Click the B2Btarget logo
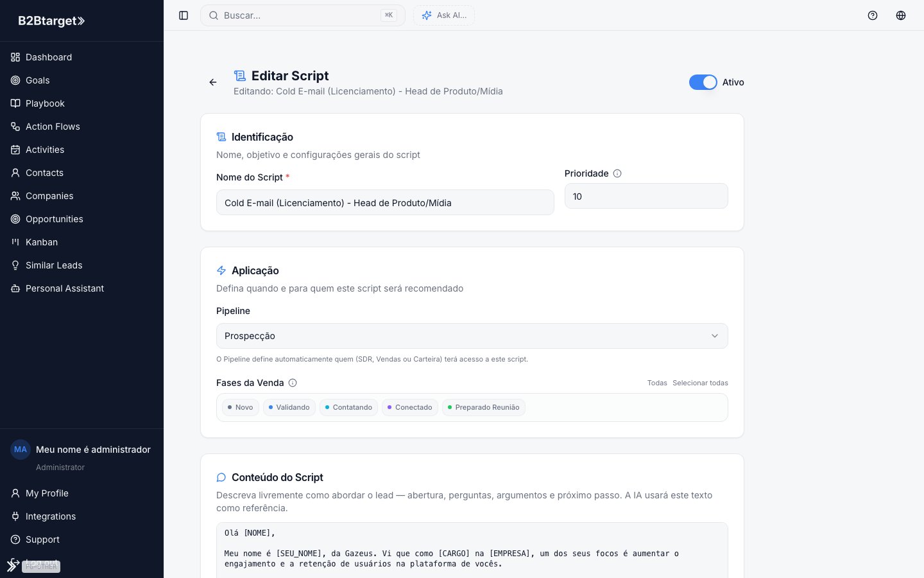This screenshot has height=578, width=924. pyautogui.click(x=51, y=21)
